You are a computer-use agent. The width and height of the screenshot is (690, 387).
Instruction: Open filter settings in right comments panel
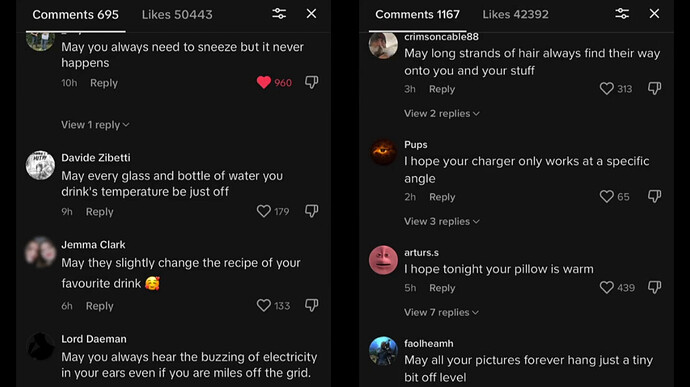tap(622, 14)
